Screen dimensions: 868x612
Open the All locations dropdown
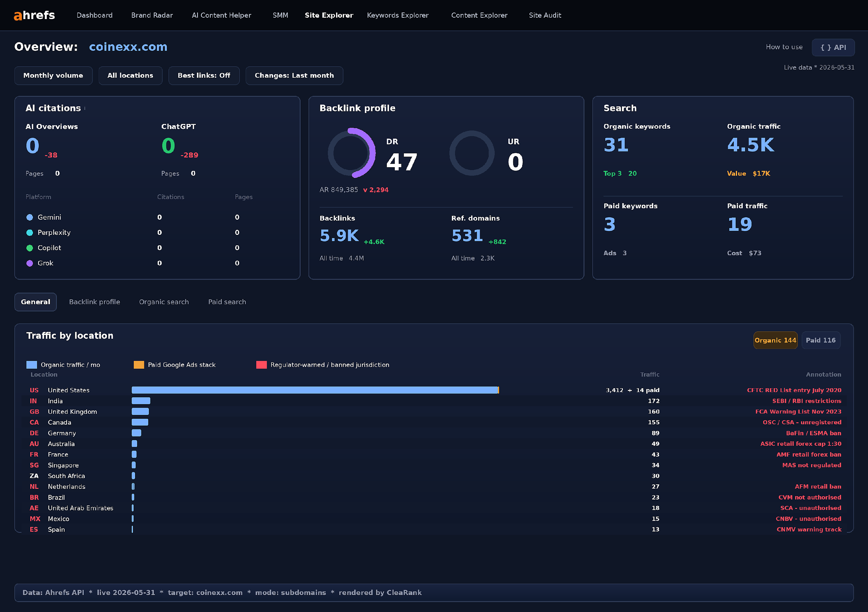131,76
